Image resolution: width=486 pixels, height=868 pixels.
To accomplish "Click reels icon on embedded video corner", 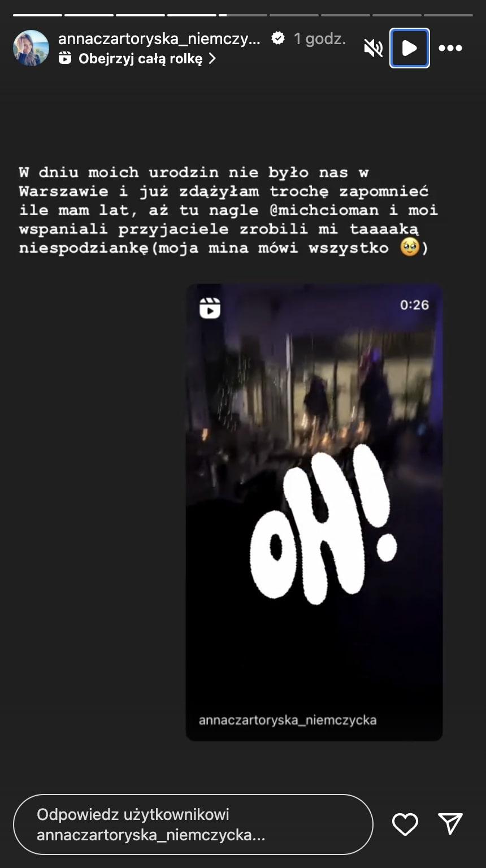I will pos(210,309).
